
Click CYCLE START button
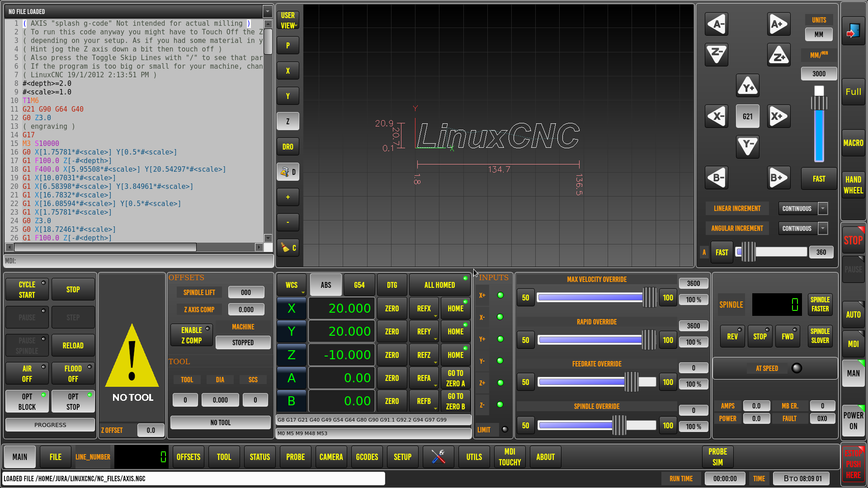(x=27, y=290)
